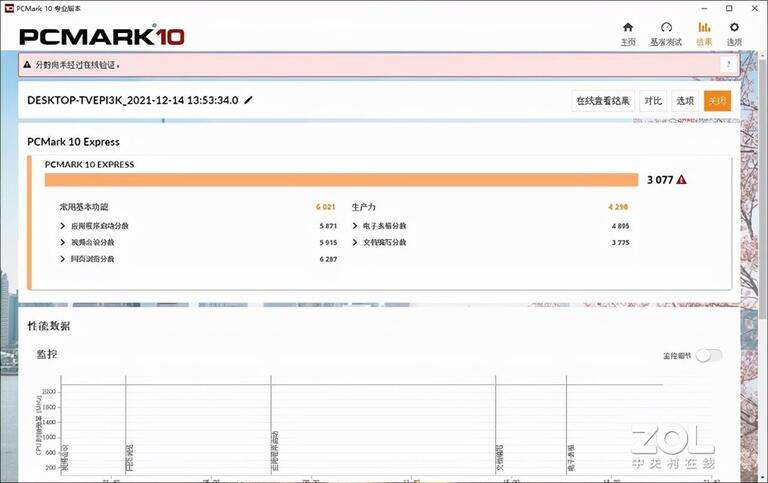Expand the 应用程序启动分数 row
Screen dimensions: 768x483
(x=62, y=226)
